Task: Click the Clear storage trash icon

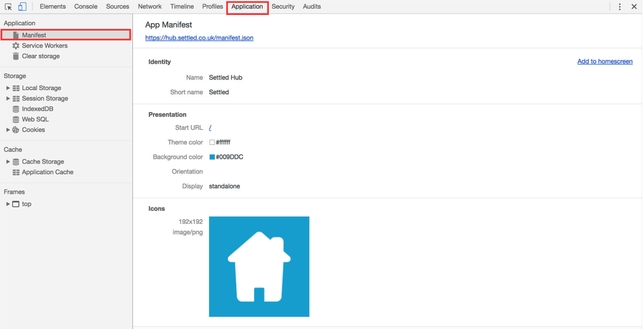Action: (16, 56)
